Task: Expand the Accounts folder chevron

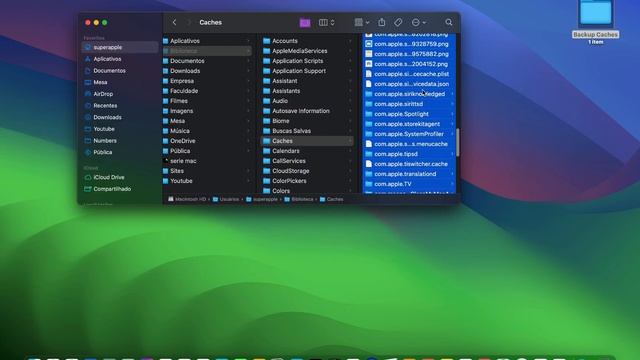Action: coord(350,41)
